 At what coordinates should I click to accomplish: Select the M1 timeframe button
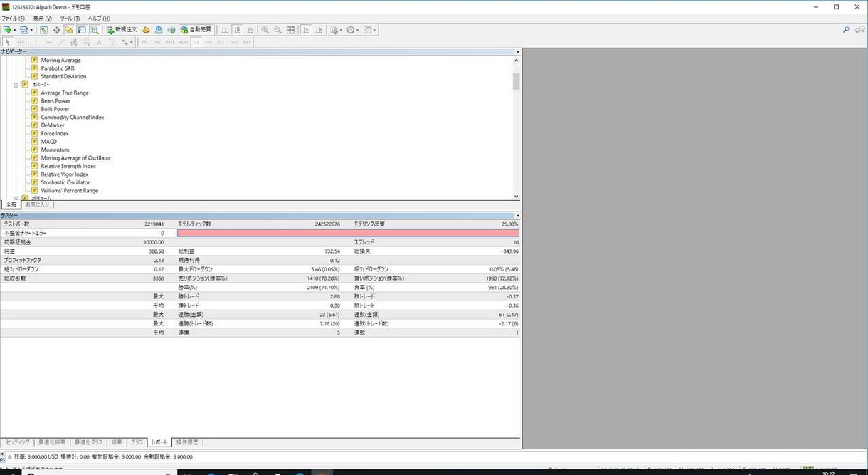tap(145, 42)
